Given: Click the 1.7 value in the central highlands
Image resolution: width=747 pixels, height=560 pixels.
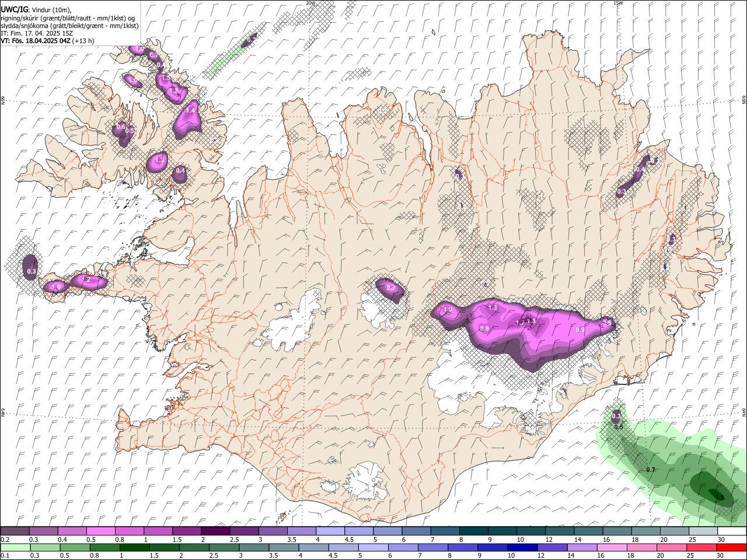Looking at the screenshot, I should [x=520, y=323].
